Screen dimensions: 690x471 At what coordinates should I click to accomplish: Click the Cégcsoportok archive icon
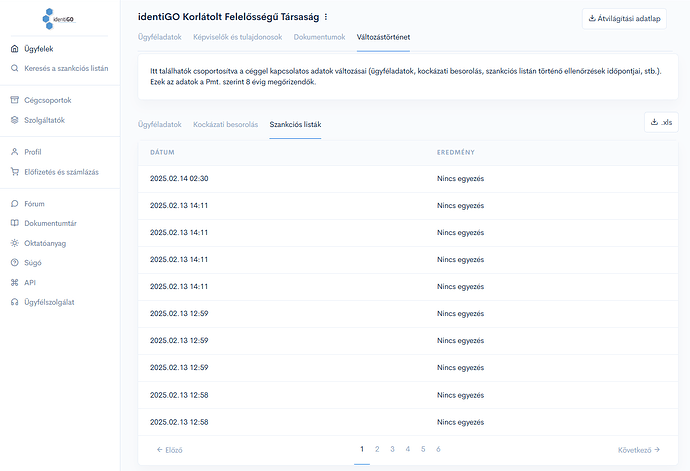tap(15, 100)
